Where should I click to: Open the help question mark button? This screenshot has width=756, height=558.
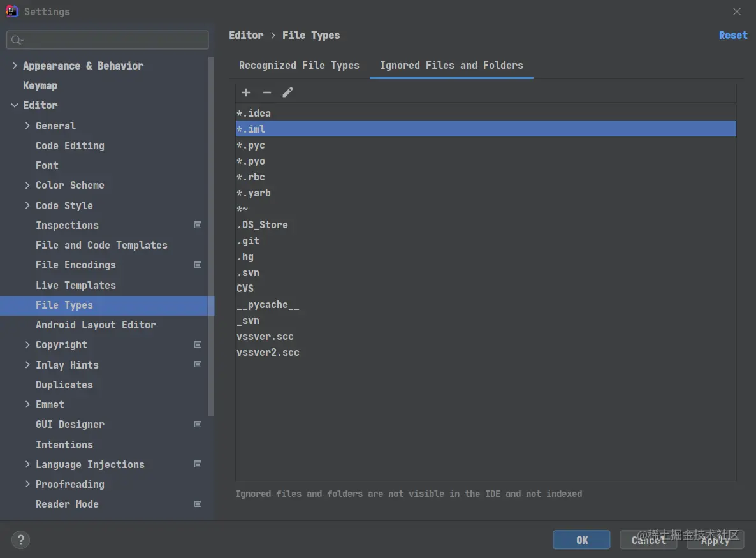[x=21, y=540]
